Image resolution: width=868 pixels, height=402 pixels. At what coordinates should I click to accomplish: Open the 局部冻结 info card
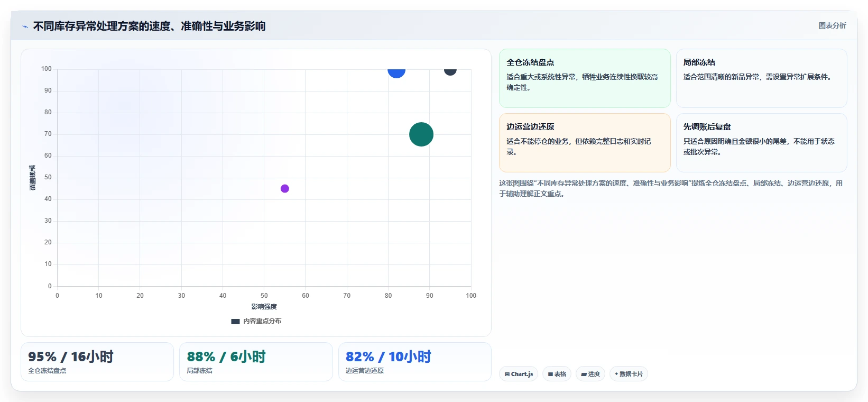click(x=761, y=78)
